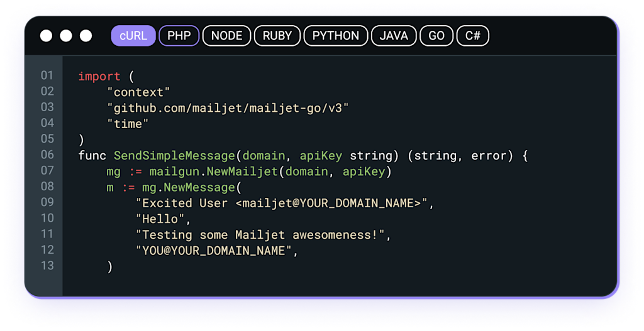Open the C# tab
This screenshot has width=644, height=331.
pos(472,36)
